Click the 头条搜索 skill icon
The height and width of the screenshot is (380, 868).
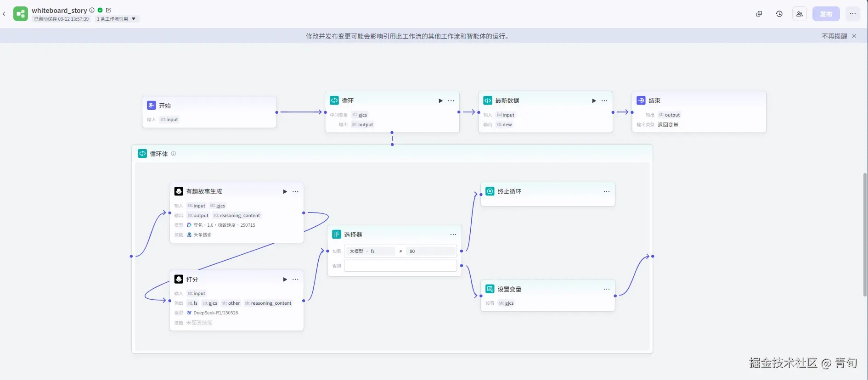point(189,235)
